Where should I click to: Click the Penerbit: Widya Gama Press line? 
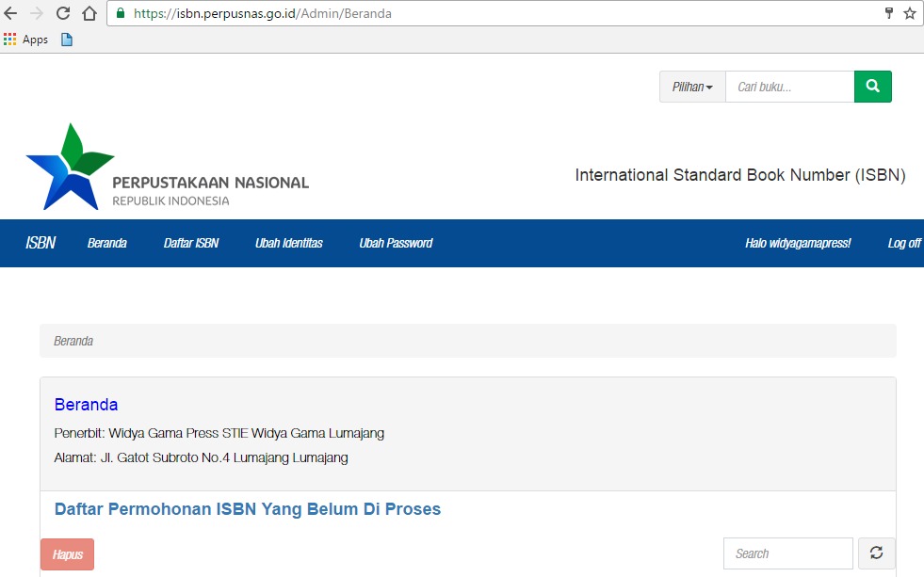tap(219, 433)
